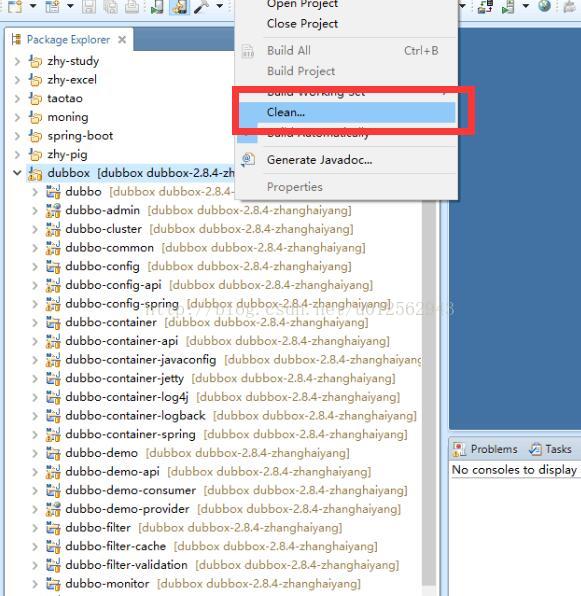Select the dubbo-container-spring module
The image size is (581, 596).
(x=130, y=434)
